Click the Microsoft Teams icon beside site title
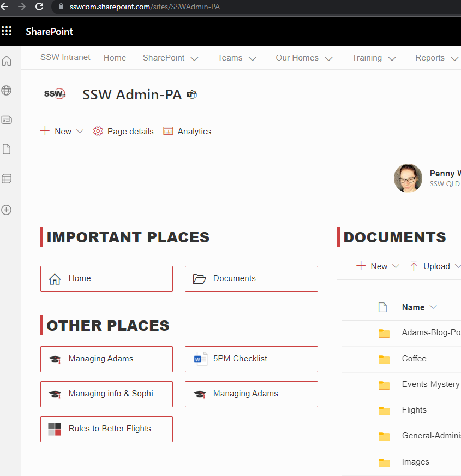 tap(191, 94)
